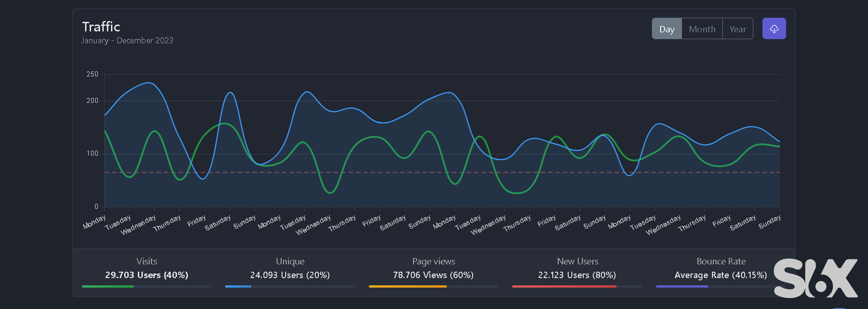Screen dimensions: 868x309
Task: Click the Visits label in the footer
Action: [x=146, y=261]
